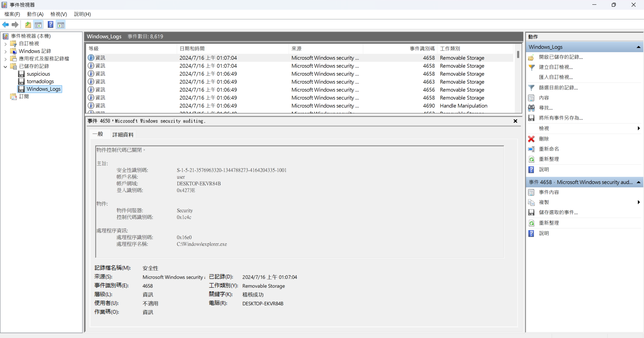The image size is (644, 338).
Task: Collapse the Windows_Logs actions section
Action: (x=638, y=47)
